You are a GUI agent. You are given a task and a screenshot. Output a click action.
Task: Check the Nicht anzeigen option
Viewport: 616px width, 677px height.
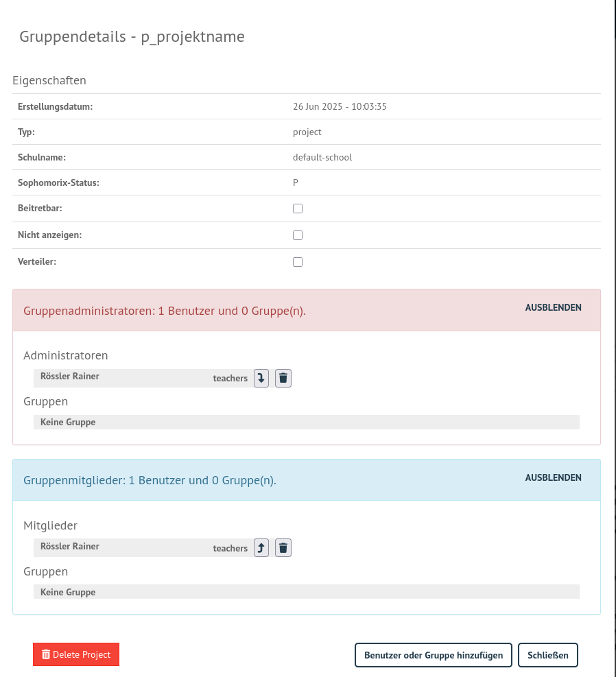point(298,235)
